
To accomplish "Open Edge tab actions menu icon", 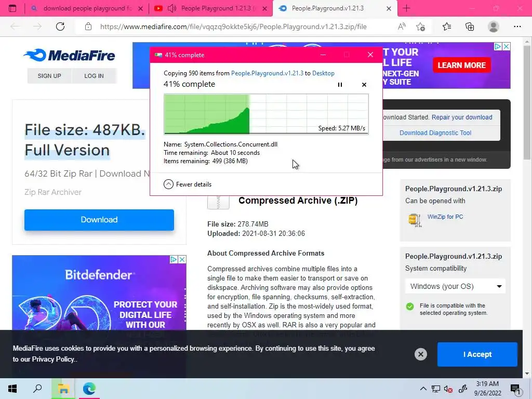I will pyautogui.click(x=12, y=8).
